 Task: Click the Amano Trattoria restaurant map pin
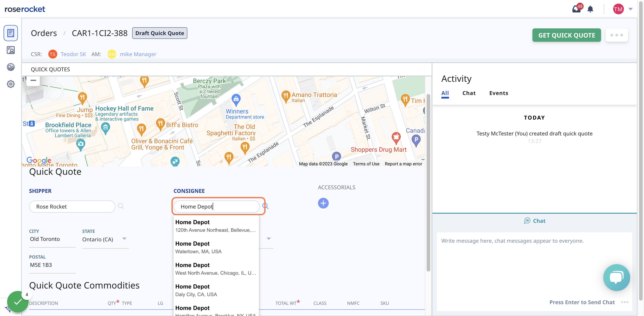click(286, 96)
